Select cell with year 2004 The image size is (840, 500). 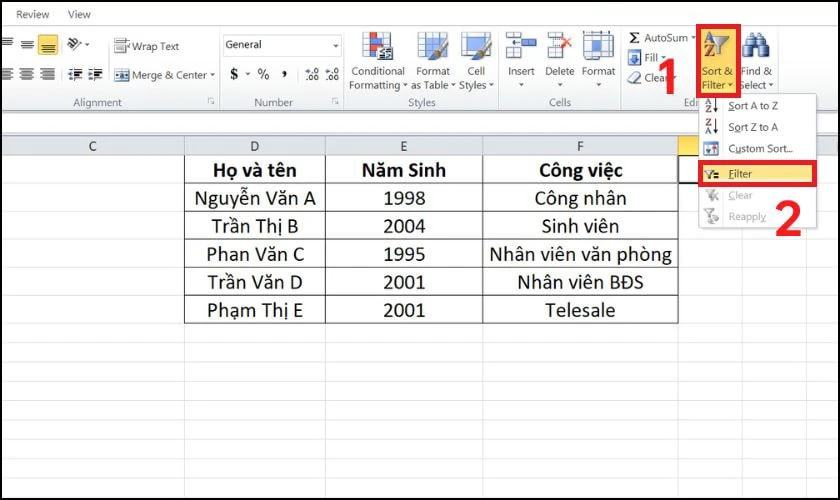click(404, 226)
